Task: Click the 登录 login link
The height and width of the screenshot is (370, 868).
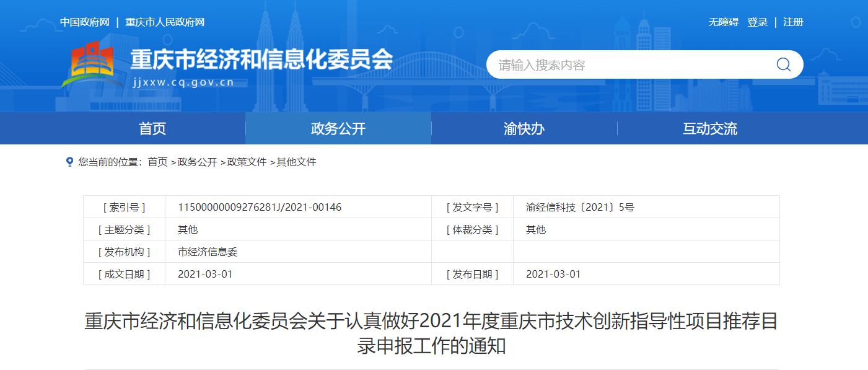Action: [757, 22]
